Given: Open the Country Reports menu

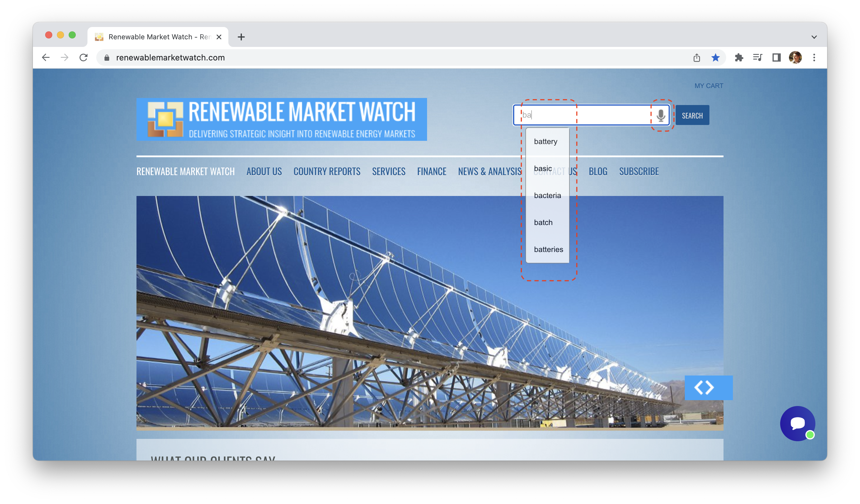Looking at the screenshot, I should [x=327, y=171].
